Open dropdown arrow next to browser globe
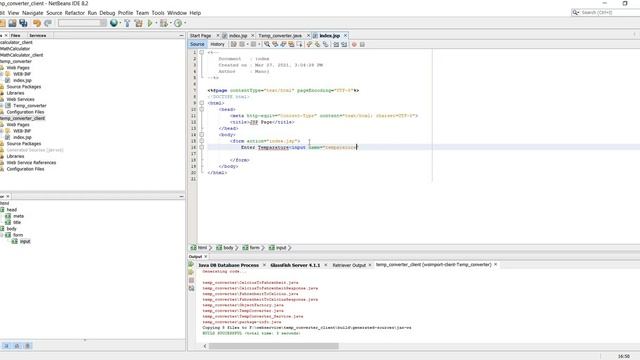 point(120,23)
